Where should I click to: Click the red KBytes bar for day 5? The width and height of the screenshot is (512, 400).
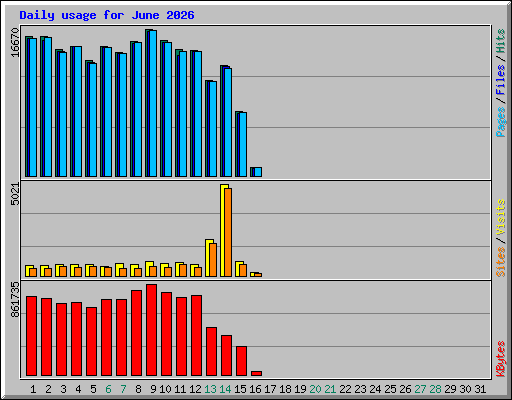tap(91, 341)
